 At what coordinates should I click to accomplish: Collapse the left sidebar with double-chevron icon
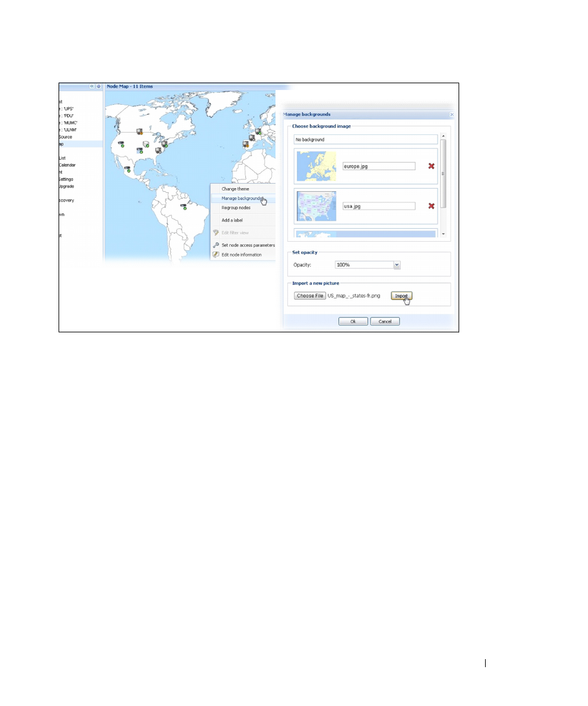[92, 86]
